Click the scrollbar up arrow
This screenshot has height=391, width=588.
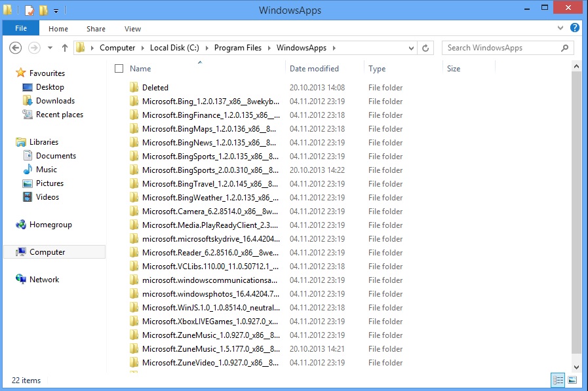(x=576, y=66)
